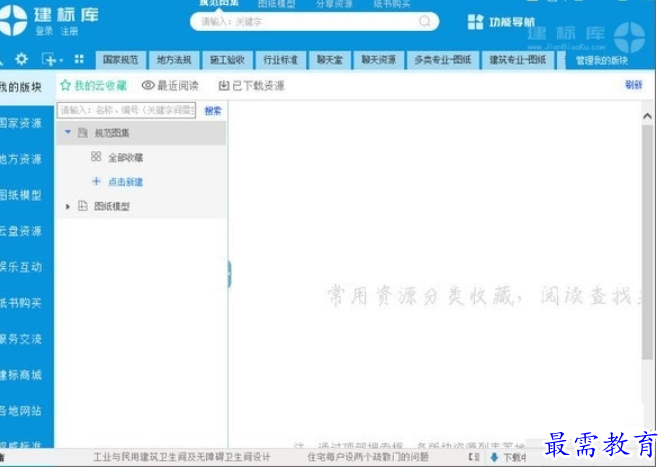Click the 登录 link under the logo
The width and height of the screenshot is (666, 476).
pyautogui.click(x=44, y=31)
